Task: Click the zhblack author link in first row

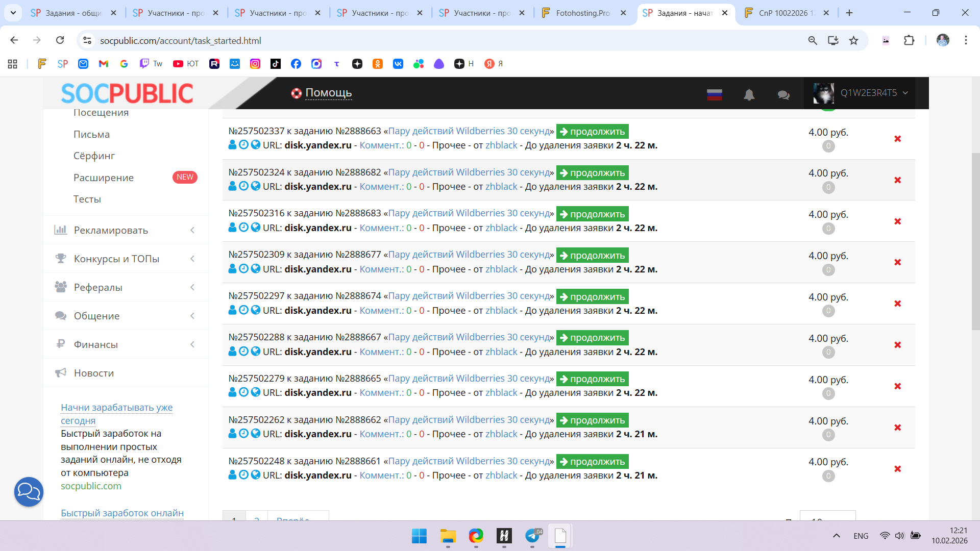Action: [501, 145]
